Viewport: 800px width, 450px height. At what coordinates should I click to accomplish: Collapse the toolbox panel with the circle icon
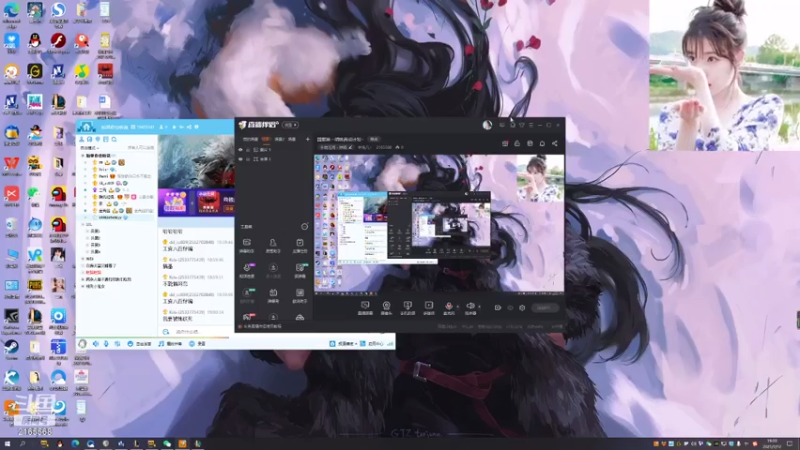pos(304,227)
